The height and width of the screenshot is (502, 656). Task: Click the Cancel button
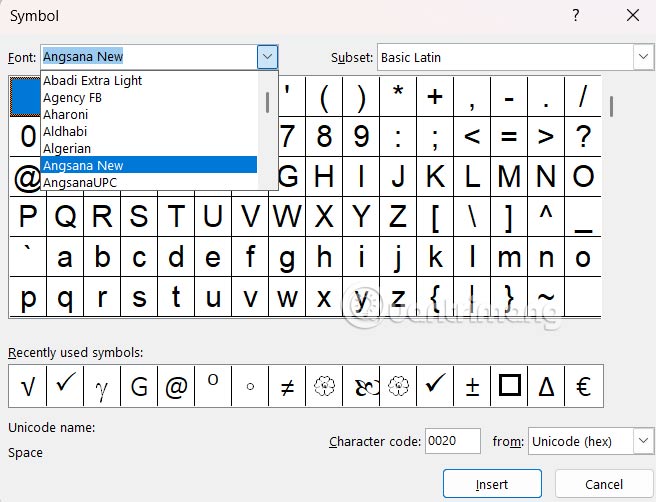click(604, 484)
